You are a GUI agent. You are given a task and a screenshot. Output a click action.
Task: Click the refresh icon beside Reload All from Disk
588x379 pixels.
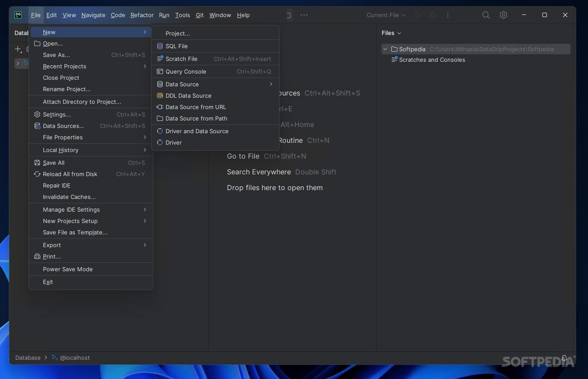point(37,174)
